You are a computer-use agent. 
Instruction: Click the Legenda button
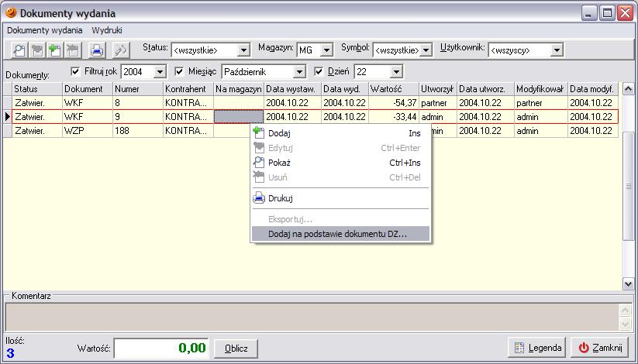click(x=536, y=348)
